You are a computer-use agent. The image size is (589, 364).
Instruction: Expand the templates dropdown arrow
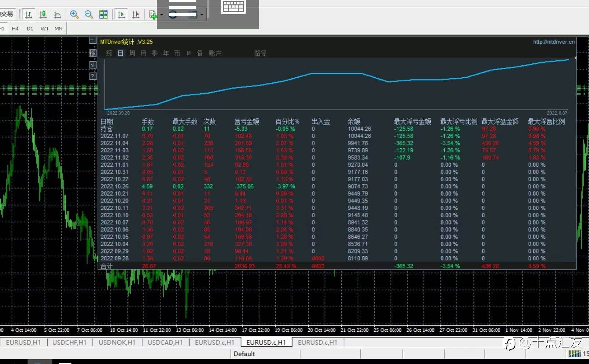202,15
